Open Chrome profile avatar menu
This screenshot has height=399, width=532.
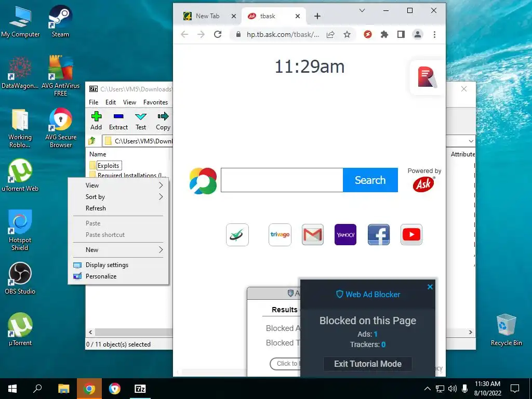[x=418, y=34]
